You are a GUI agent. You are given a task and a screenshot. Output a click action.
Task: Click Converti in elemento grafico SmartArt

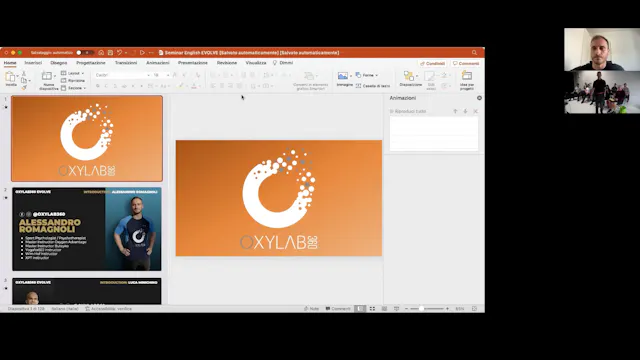(310, 80)
